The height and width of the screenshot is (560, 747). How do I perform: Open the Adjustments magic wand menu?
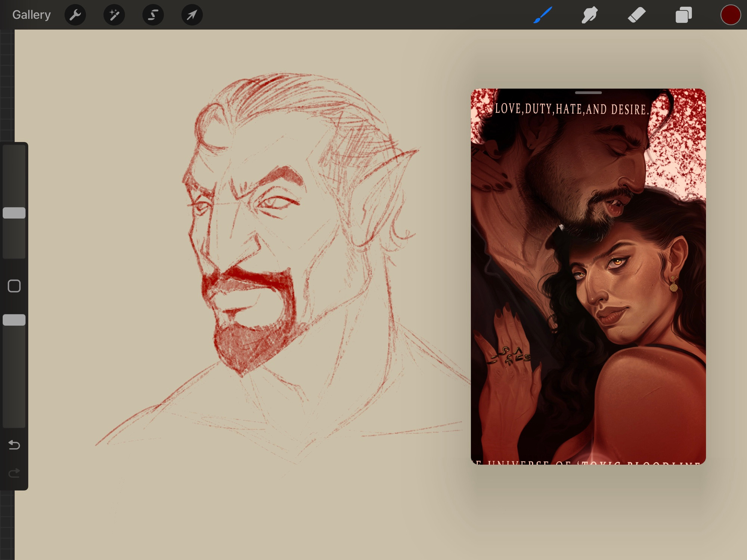[x=114, y=15]
